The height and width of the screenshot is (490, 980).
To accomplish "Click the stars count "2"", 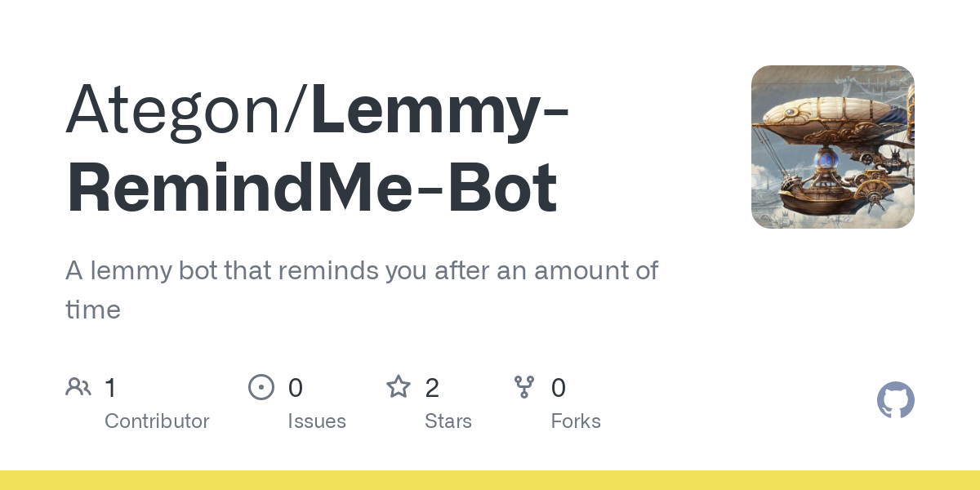I will [432, 387].
